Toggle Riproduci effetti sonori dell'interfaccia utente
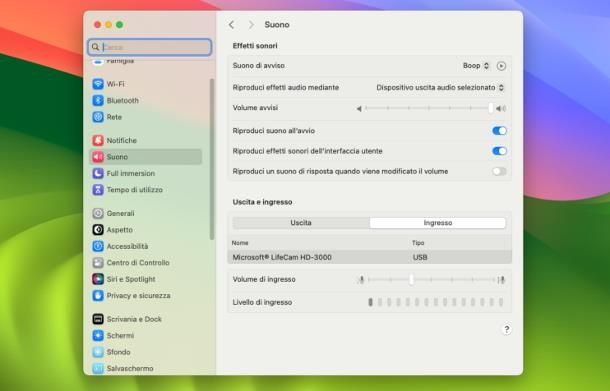The height and width of the screenshot is (391, 610). [499, 151]
